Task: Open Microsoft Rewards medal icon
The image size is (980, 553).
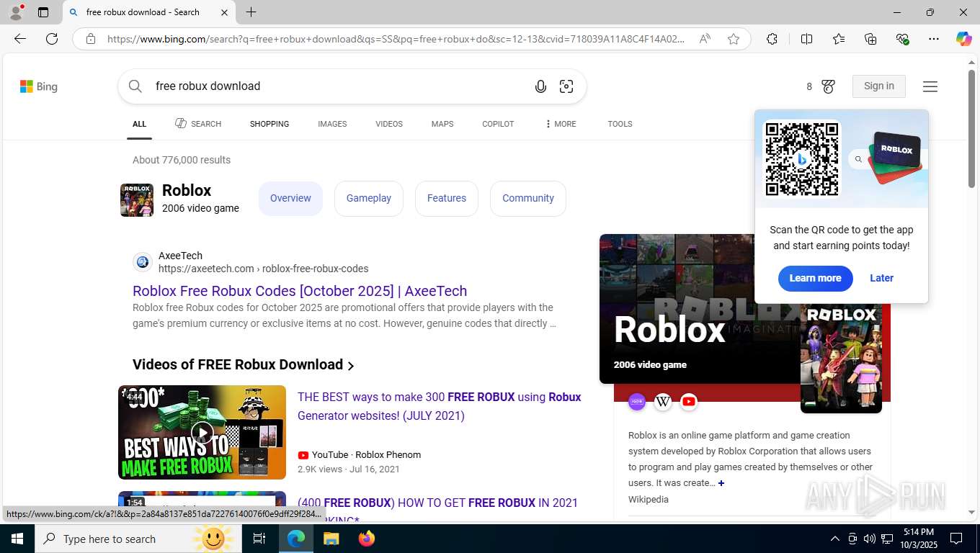Action: (x=828, y=86)
